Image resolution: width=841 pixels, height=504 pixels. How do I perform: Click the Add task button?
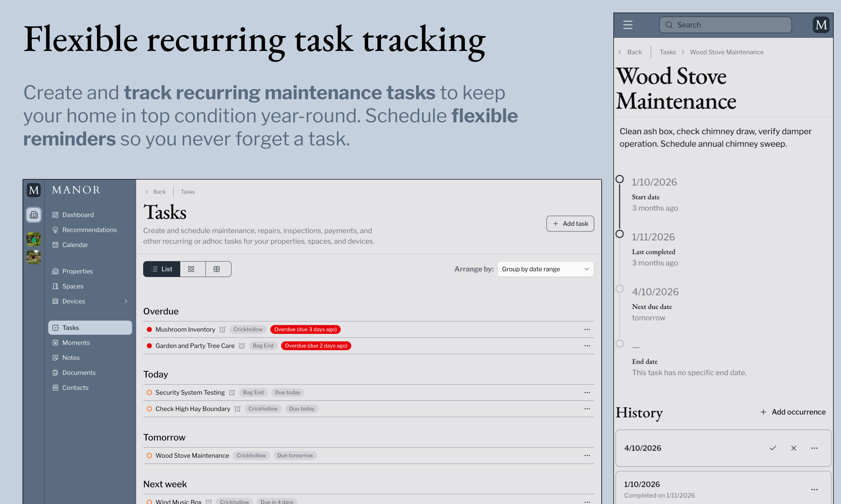570,223
